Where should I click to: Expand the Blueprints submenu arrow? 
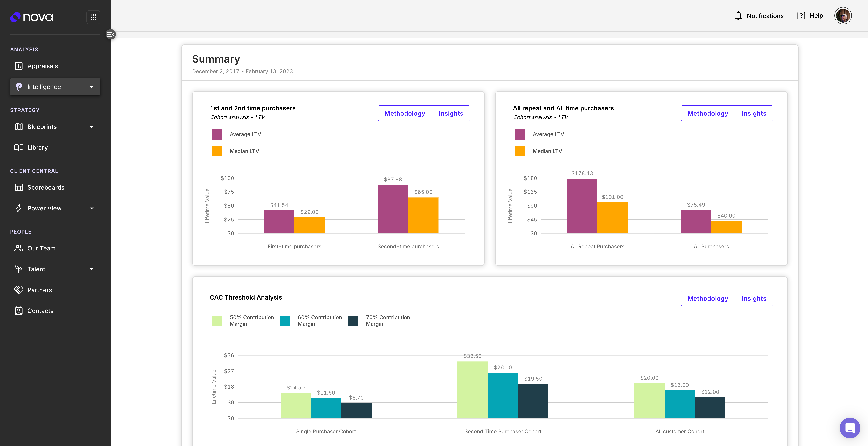pos(91,127)
